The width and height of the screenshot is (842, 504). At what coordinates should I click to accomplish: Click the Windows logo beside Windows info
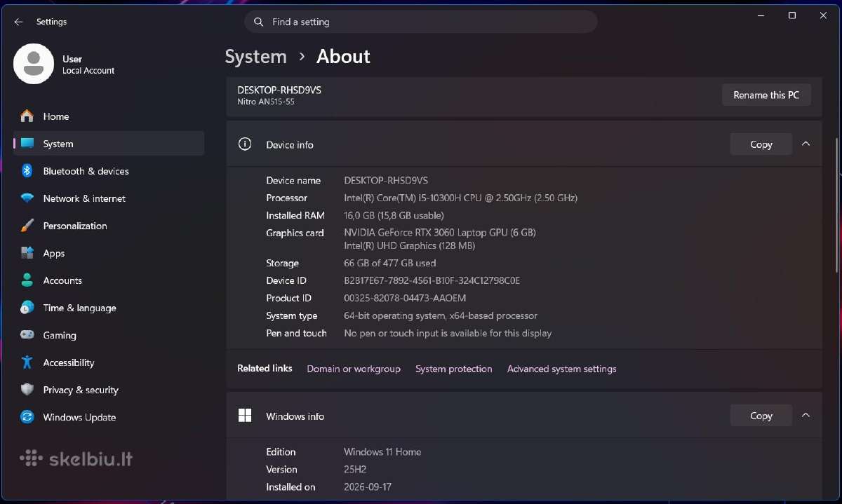[x=245, y=416]
